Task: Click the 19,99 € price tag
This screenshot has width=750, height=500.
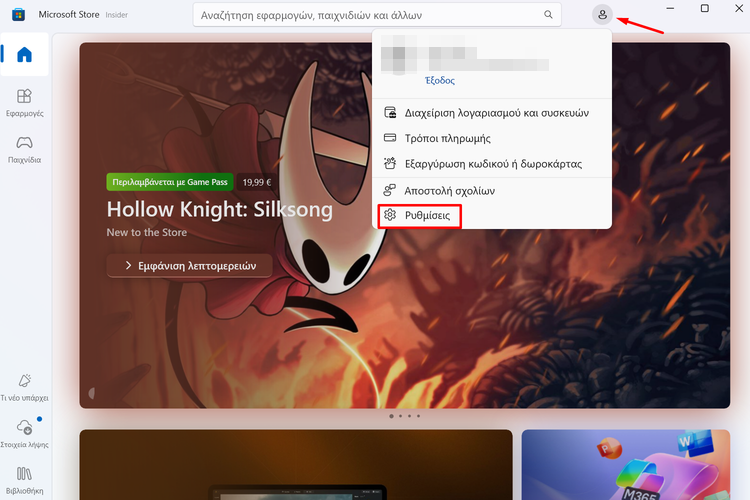Action: (x=257, y=182)
